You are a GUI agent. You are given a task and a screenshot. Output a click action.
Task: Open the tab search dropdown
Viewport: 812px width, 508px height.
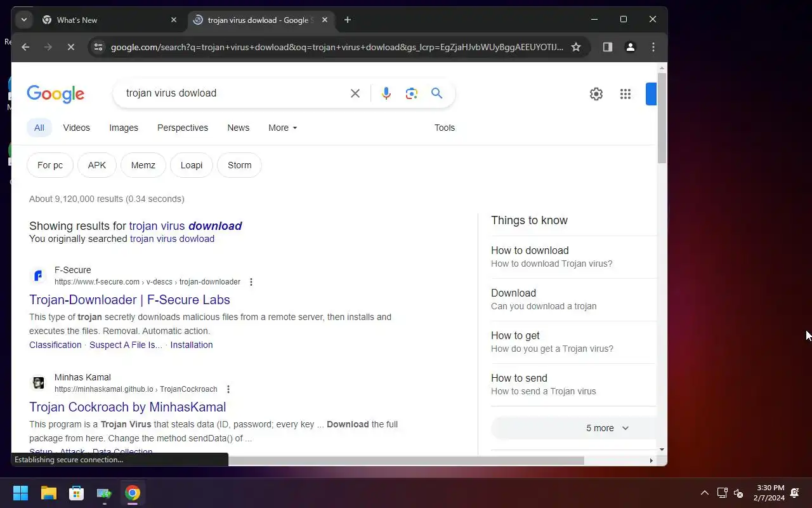[x=24, y=20]
